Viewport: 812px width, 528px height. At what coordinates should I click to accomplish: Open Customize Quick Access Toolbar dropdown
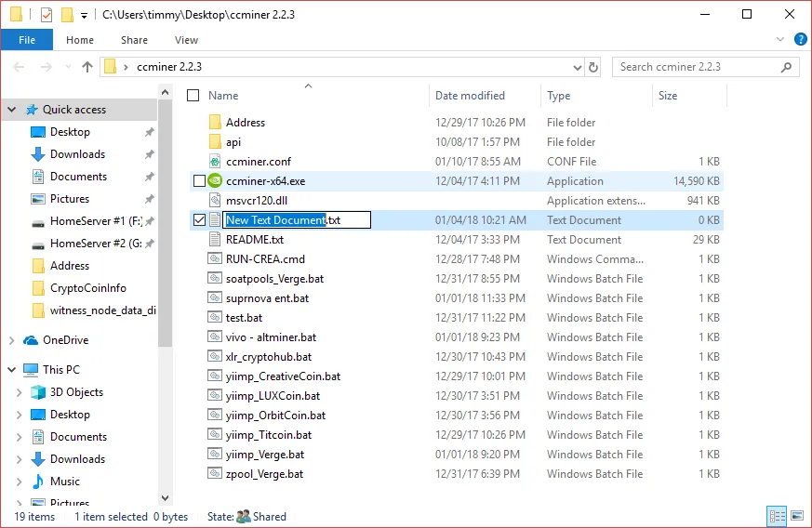pos(84,16)
